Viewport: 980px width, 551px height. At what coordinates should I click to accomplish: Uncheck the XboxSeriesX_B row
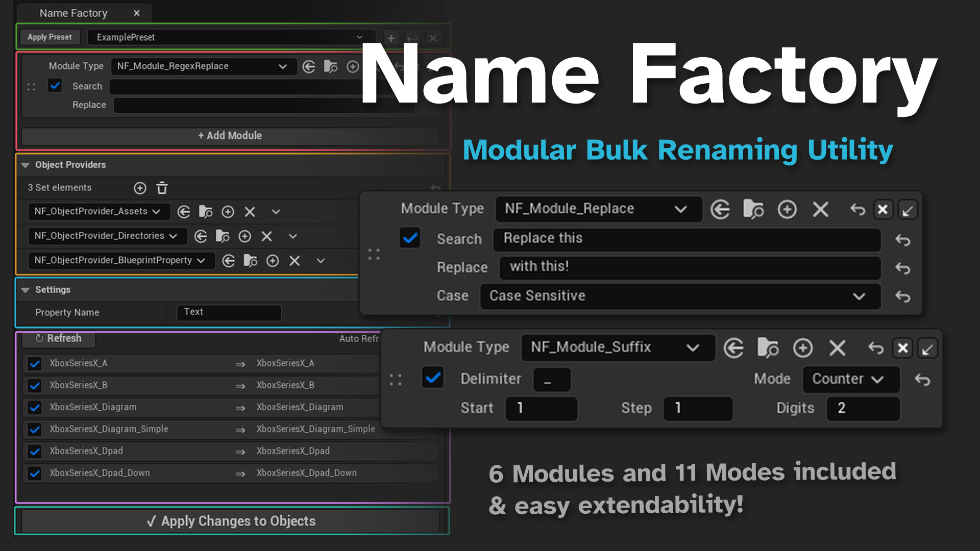(35, 386)
